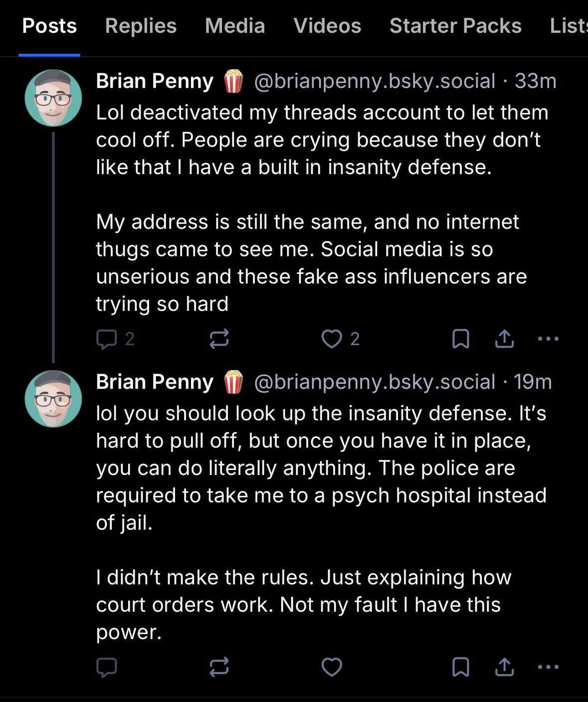The width and height of the screenshot is (588, 702).
Task: Select the Starter Packs tab
Action: click(455, 26)
